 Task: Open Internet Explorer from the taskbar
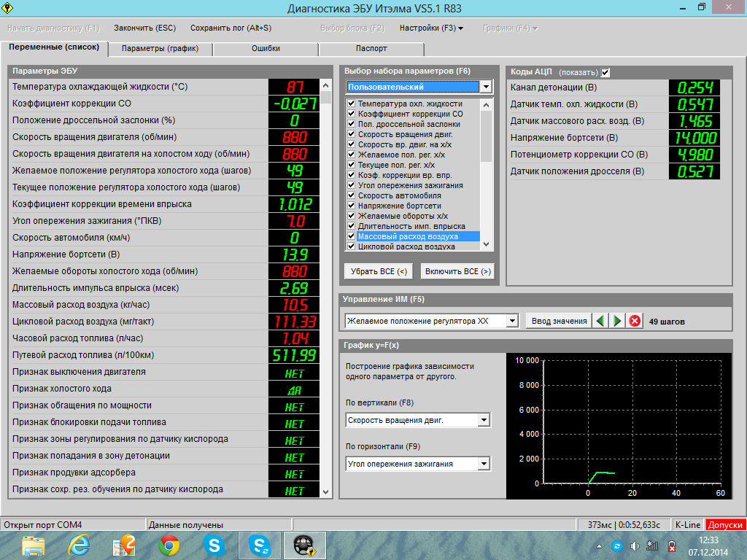[78, 545]
